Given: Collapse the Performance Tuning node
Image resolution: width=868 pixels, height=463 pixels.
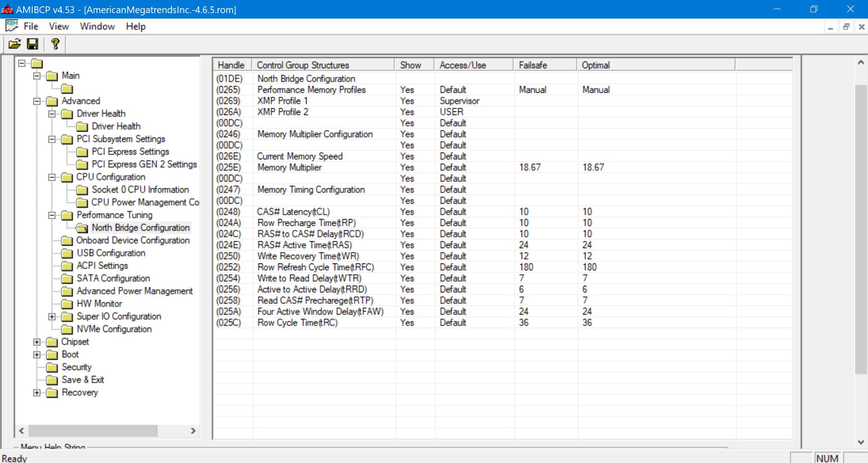Looking at the screenshot, I should (52, 215).
